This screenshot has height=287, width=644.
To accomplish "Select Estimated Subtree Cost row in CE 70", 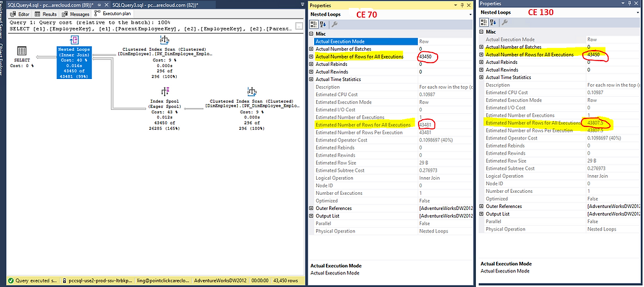I will pos(394,170).
